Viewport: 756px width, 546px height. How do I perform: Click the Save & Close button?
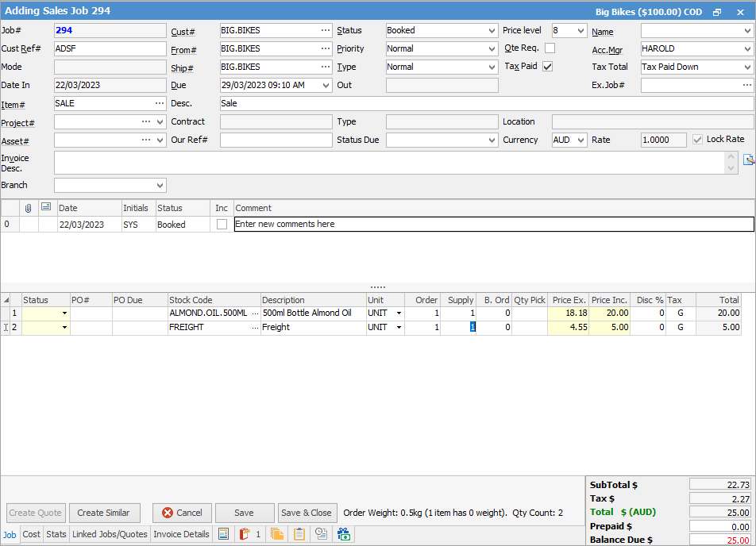(x=307, y=513)
